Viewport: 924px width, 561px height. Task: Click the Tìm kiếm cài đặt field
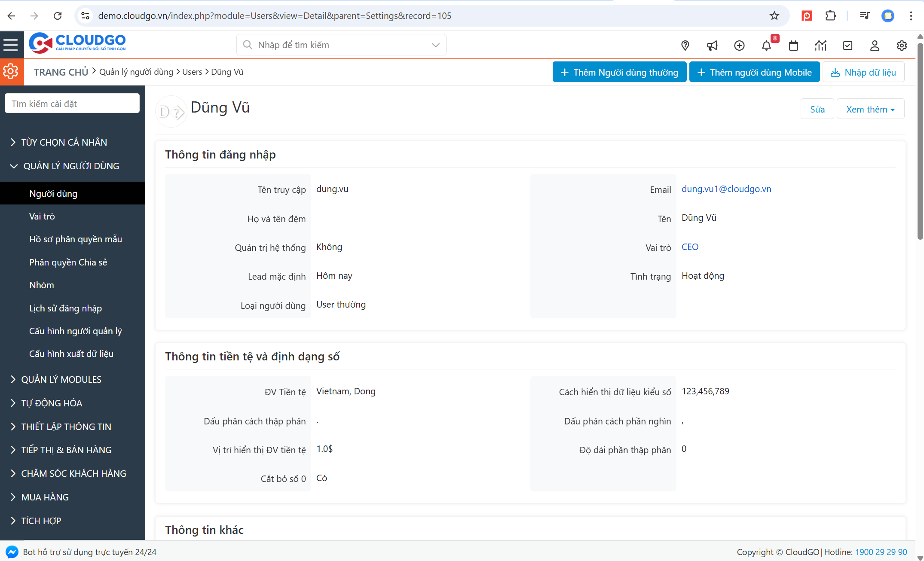click(x=72, y=104)
